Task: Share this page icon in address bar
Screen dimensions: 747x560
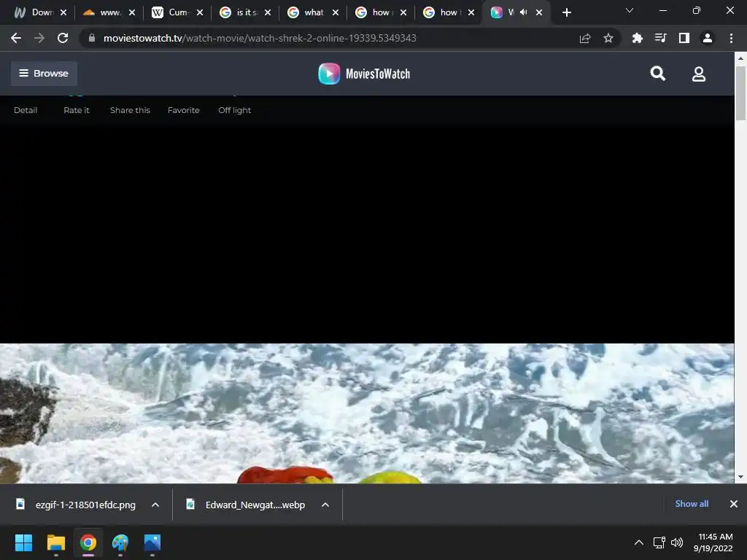Action: [585, 38]
